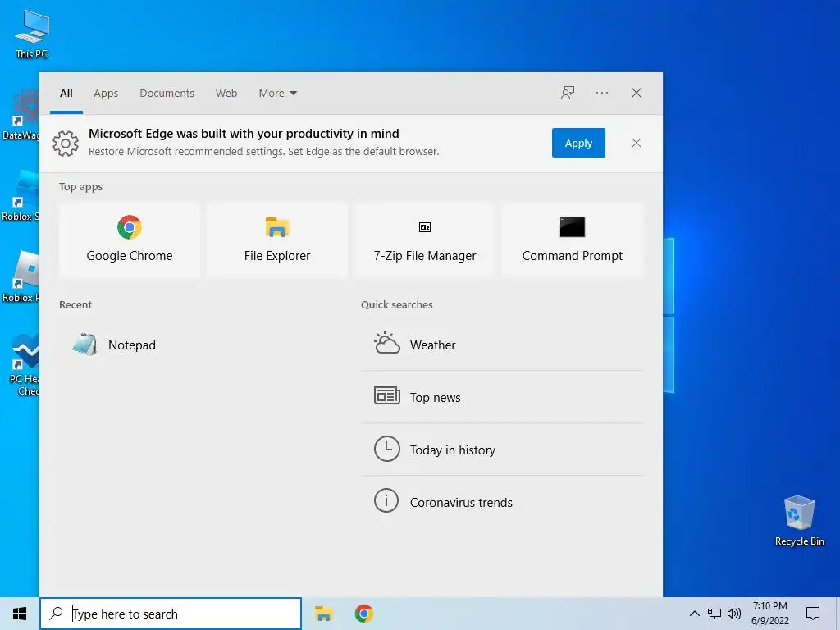This screenshot has height=630, width=840.
Task: Select the This PC desktop icon
Action: [32, 34]
